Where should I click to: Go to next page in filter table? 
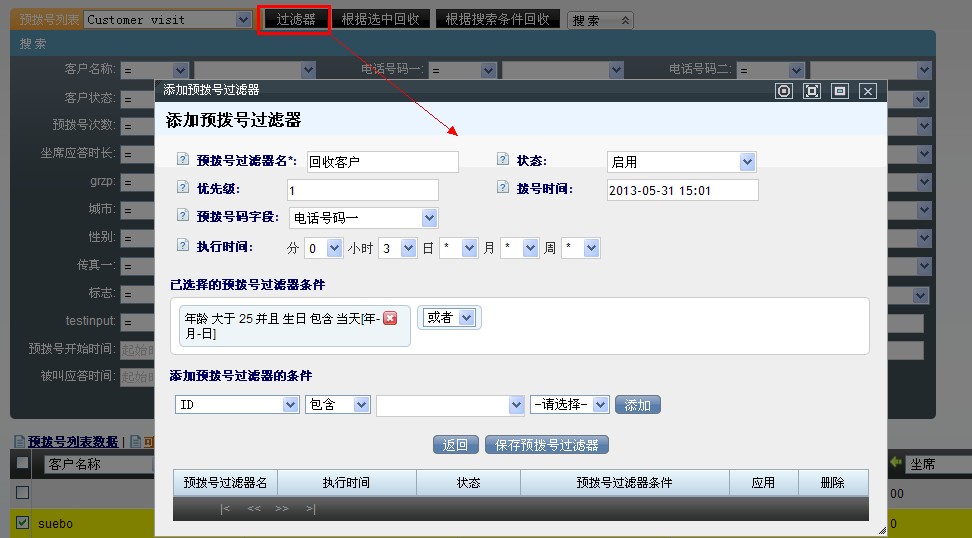point(282,508)
